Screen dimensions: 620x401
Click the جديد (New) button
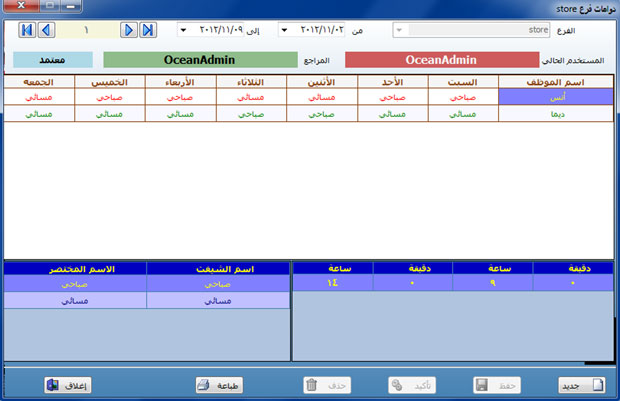tap(582, 384)
